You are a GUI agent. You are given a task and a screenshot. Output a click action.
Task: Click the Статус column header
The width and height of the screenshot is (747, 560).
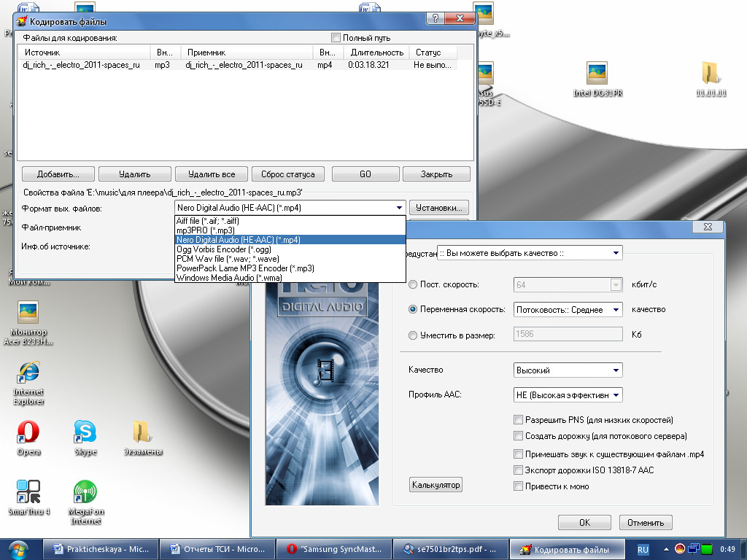click(x=433, y=52)
